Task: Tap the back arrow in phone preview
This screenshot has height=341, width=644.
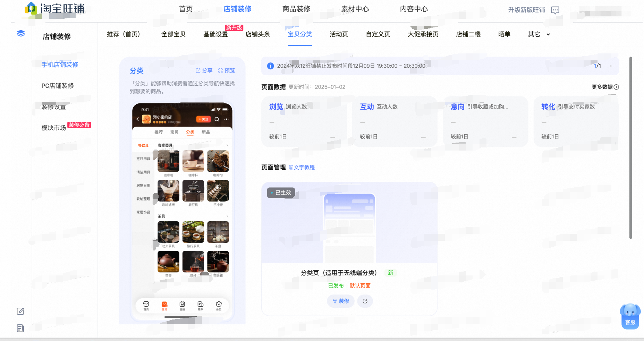Action: click(137, 119)
